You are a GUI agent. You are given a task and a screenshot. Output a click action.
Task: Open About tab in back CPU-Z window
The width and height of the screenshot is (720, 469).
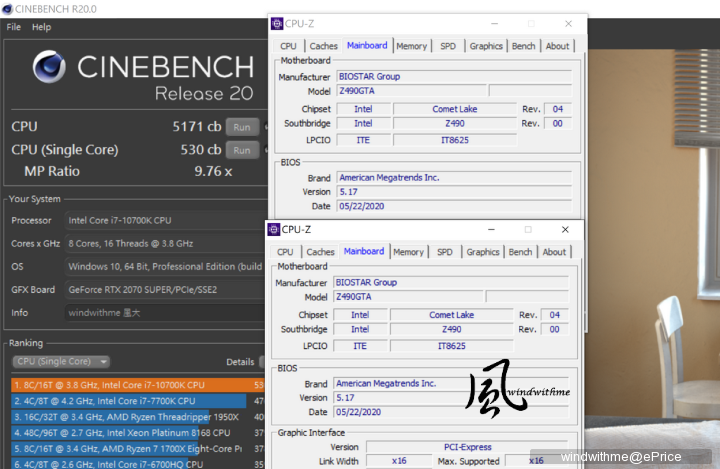click(557, 46)
